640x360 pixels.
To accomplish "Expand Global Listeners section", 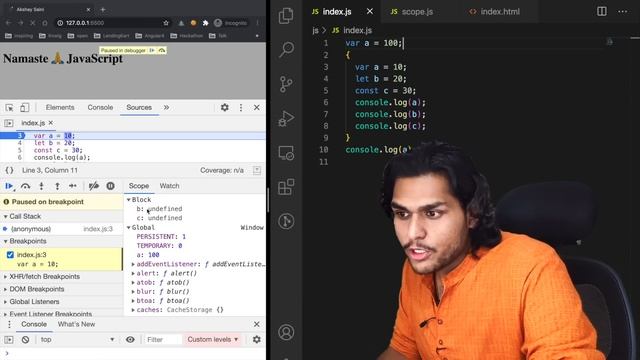I will (6, 302).
